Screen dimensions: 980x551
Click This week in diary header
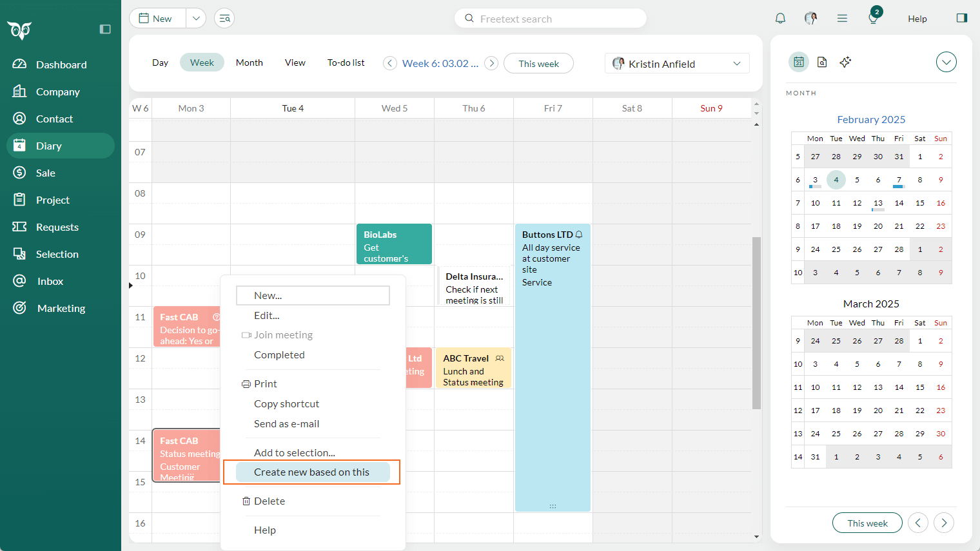(x=538, y=63)
